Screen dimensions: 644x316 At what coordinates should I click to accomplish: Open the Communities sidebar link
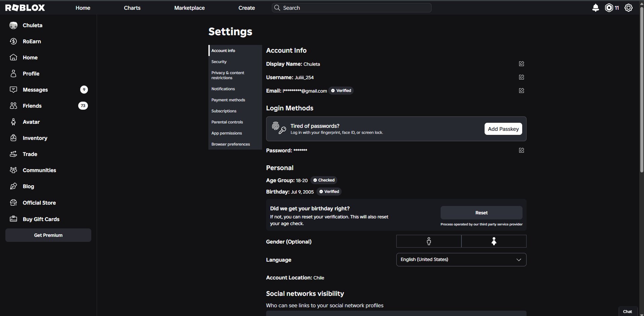point(39,170)
